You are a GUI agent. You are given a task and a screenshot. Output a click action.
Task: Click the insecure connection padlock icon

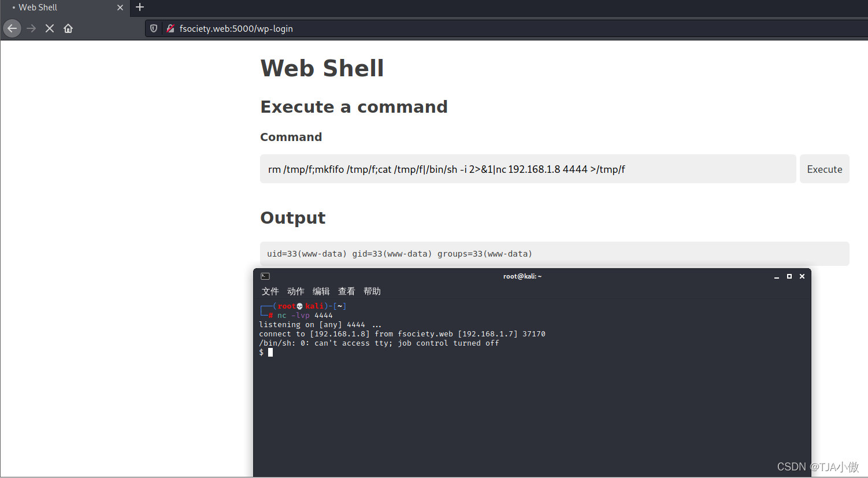pyautogui.click(x=170, y=28)
